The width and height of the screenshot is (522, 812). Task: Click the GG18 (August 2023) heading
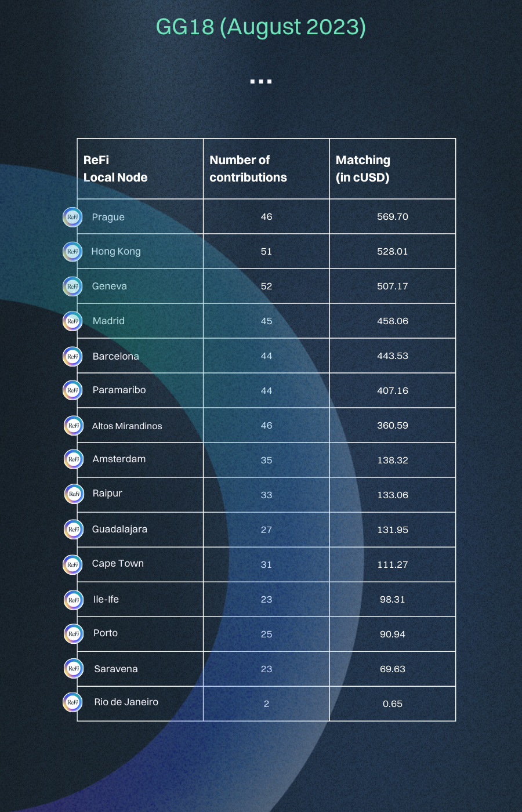click(261, 27)
